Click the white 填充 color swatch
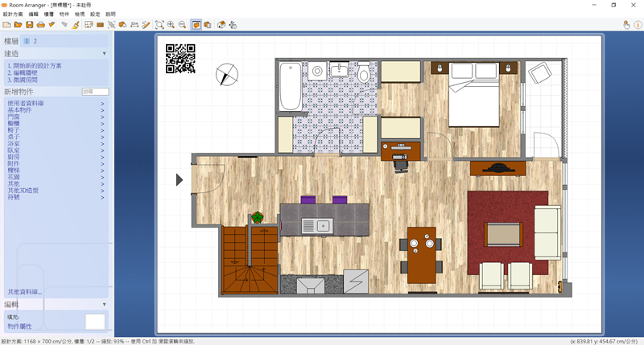 pos(95,321)
